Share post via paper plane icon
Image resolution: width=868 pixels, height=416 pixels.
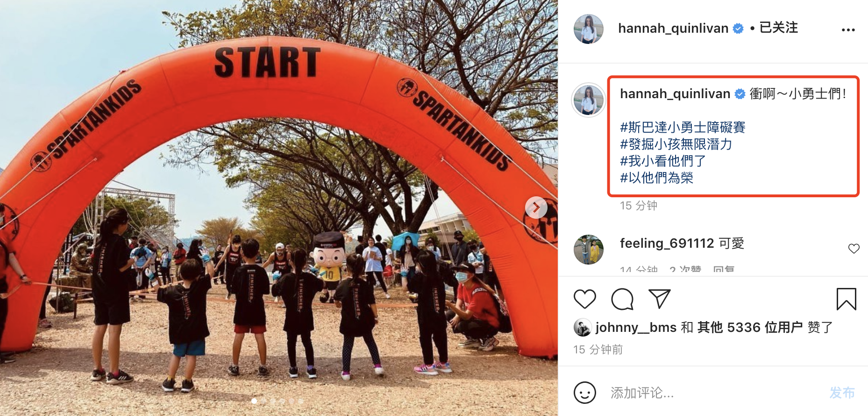point(659,299)
